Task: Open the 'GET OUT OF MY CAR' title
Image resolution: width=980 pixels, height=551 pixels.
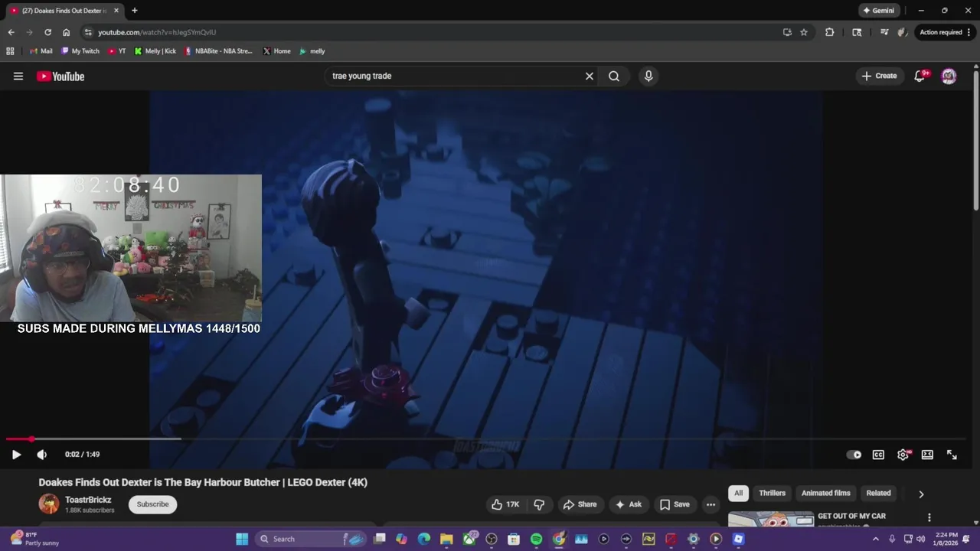Action: click(x=851, y=517)
